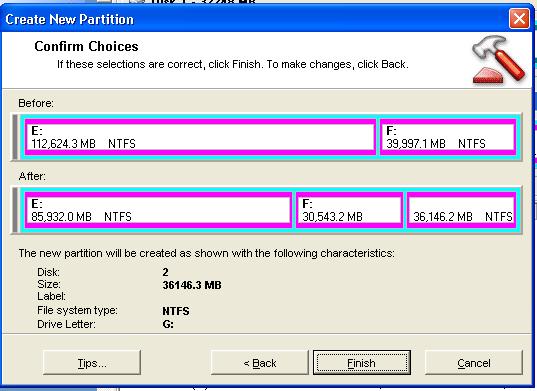Viewport: 537px width, 391px height.
Task: Click the After: label
Action: point(32,176)
